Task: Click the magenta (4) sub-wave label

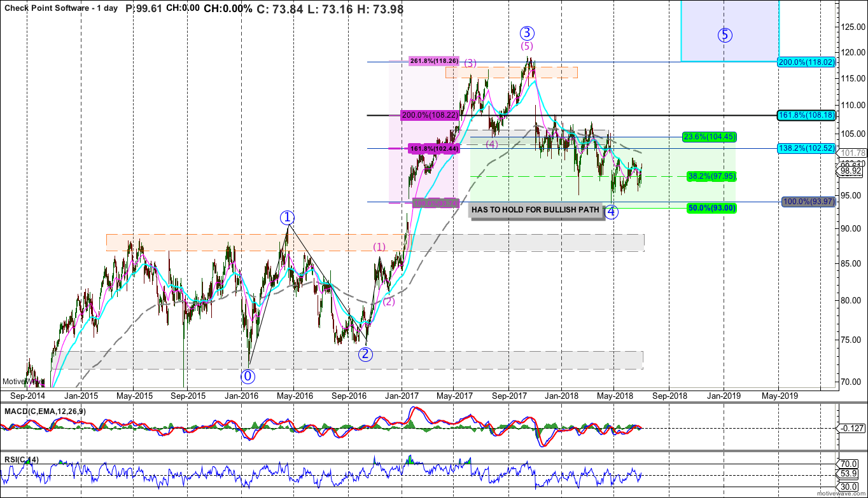Action: point(492,144)
